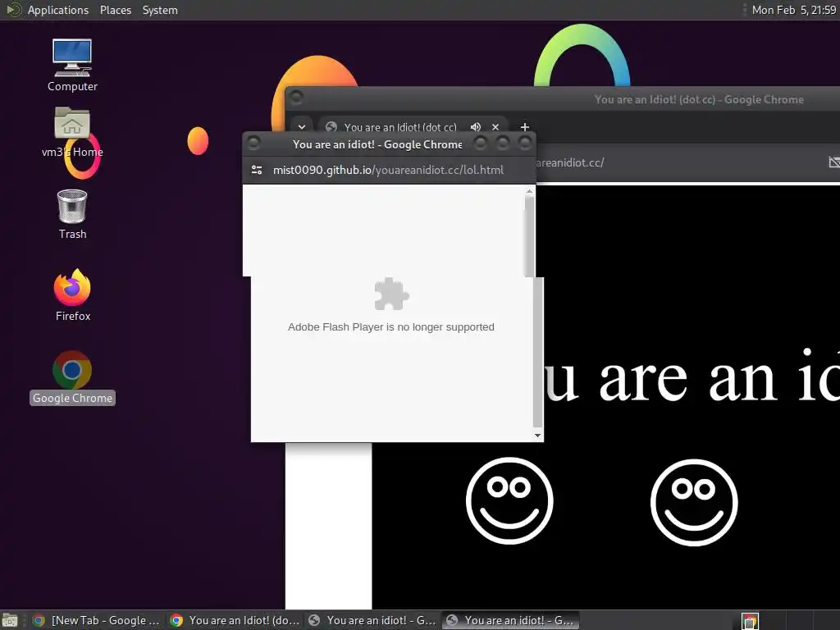Open the Computer desktop icon
The width and height of the screenshot is (840, 630).
(x=72, y=65)
